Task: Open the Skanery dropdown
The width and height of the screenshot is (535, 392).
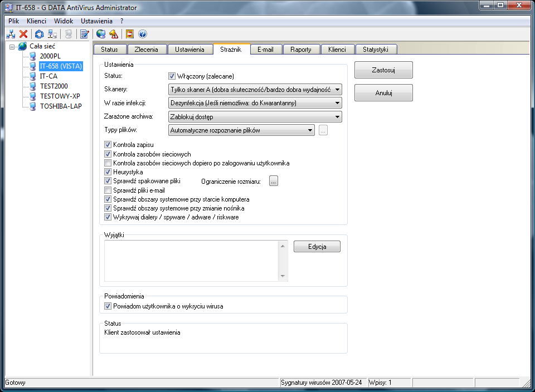Action: 255,90
